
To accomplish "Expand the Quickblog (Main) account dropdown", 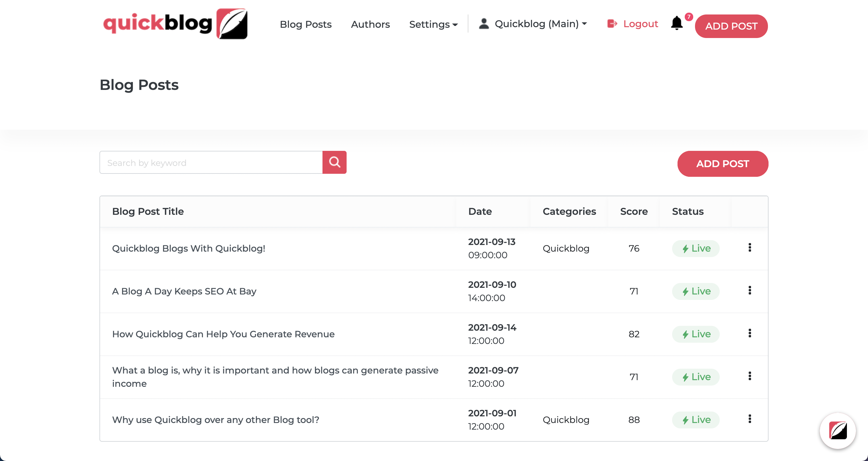I will click(x=541, y=24).
